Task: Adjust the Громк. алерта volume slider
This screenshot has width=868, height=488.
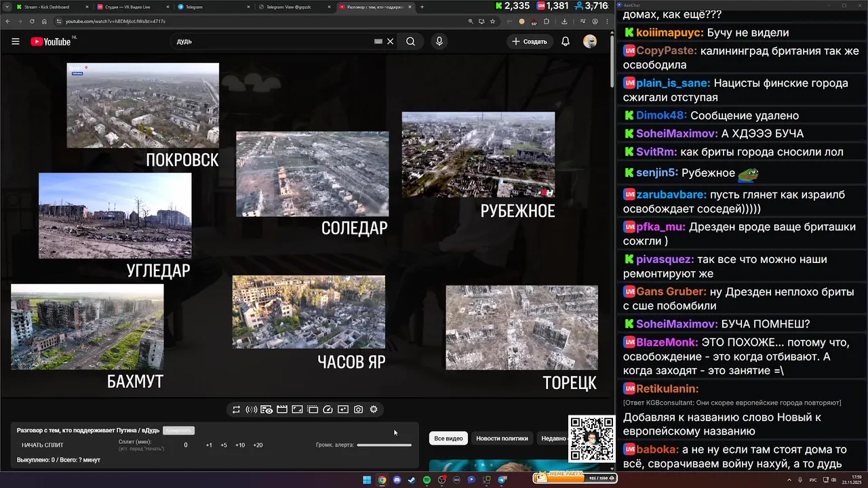Action: pos(384,445)
